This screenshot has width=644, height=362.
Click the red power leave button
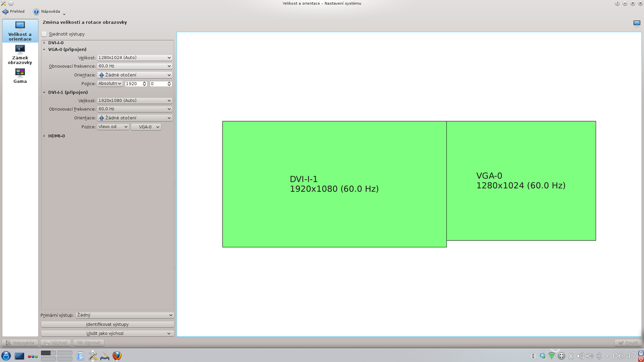click(x=641, y=359)
